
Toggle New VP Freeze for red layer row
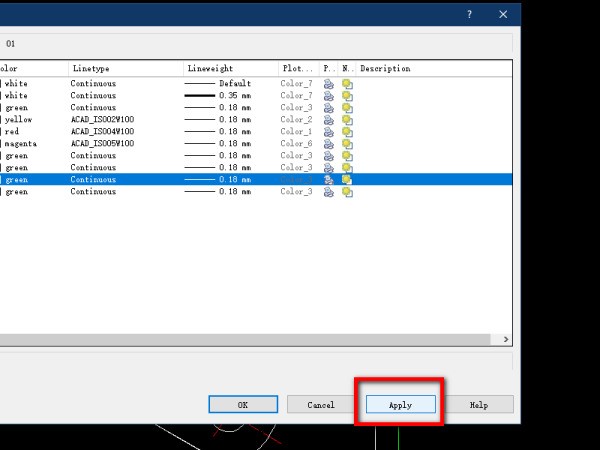(347, 132)
